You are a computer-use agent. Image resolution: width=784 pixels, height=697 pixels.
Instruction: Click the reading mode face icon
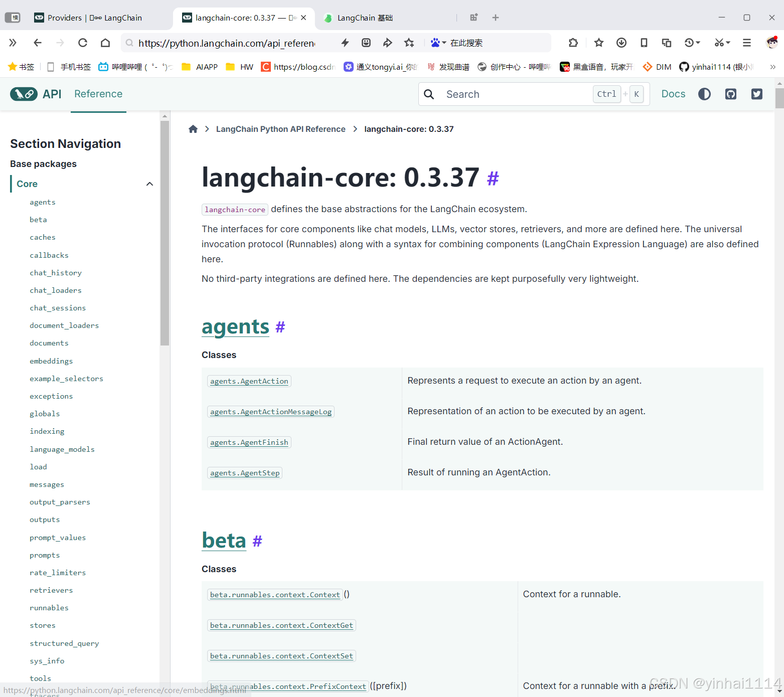[x=366, y=43]
